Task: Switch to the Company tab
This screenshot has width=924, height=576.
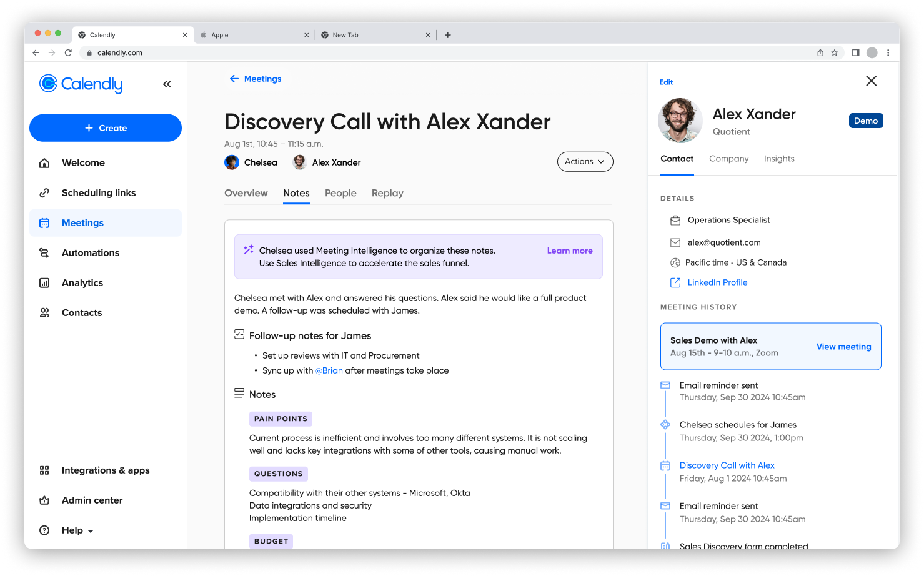Action: click(x=728, y=159)
